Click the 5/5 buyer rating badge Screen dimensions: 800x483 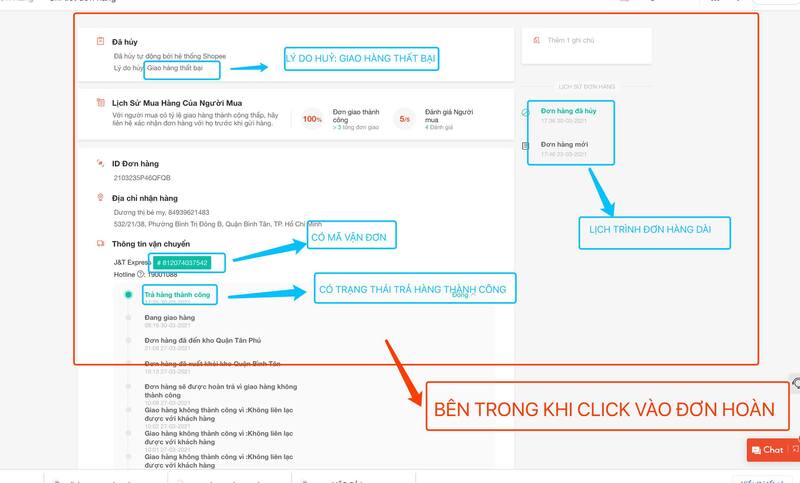click(x=404, y=120)
